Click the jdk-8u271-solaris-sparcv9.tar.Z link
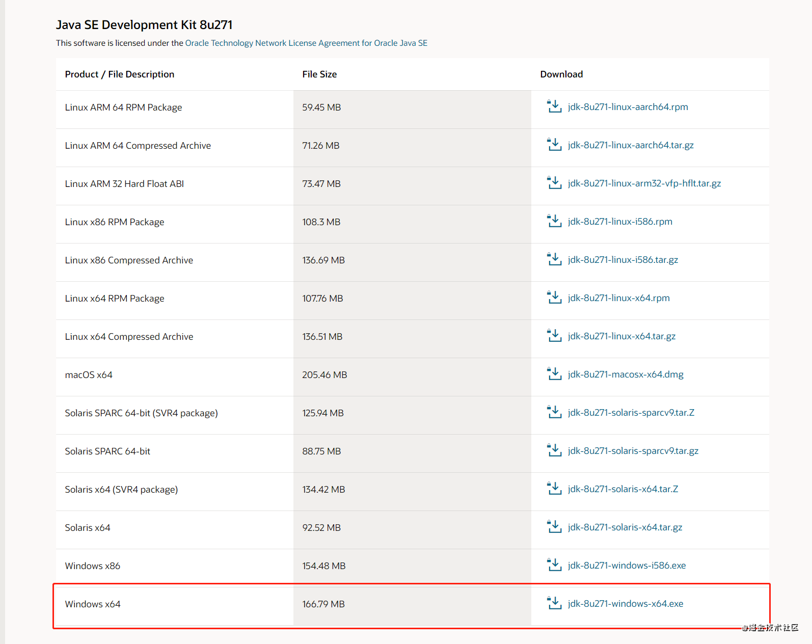812x644 pixels. [631, 413]
